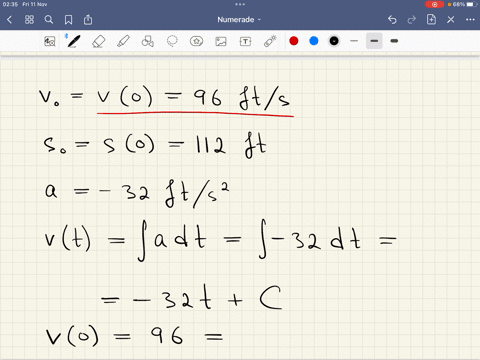Image resolution: width=480 pixels, height=360 pixels.
Task: Go back with the left chevron
Action: click(9, 20)
